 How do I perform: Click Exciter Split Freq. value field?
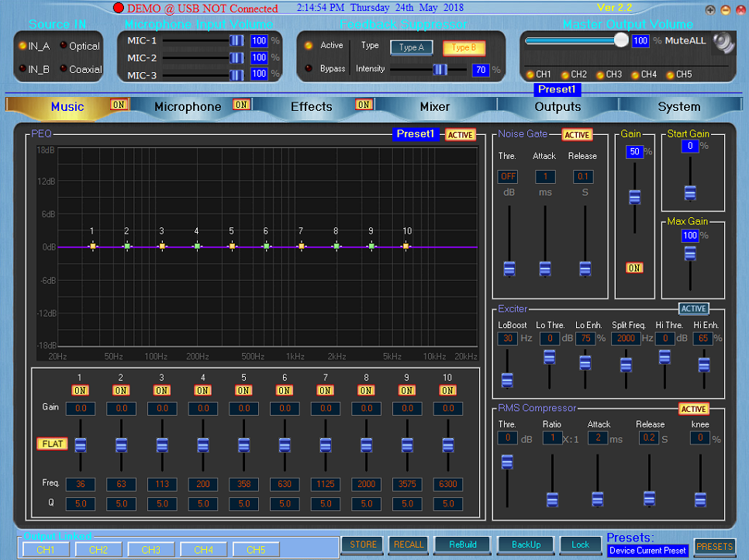(x=626, y=338)
